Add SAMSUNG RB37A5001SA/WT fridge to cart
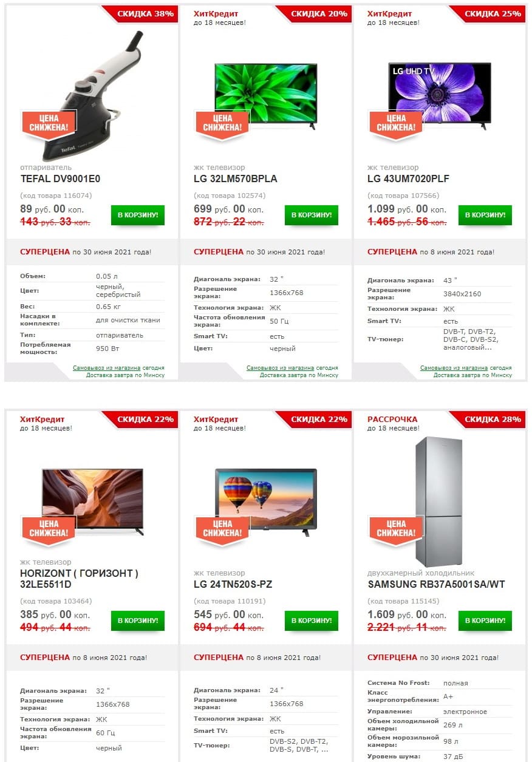This screenshot has width=532, height=762. tap(485, 621)
